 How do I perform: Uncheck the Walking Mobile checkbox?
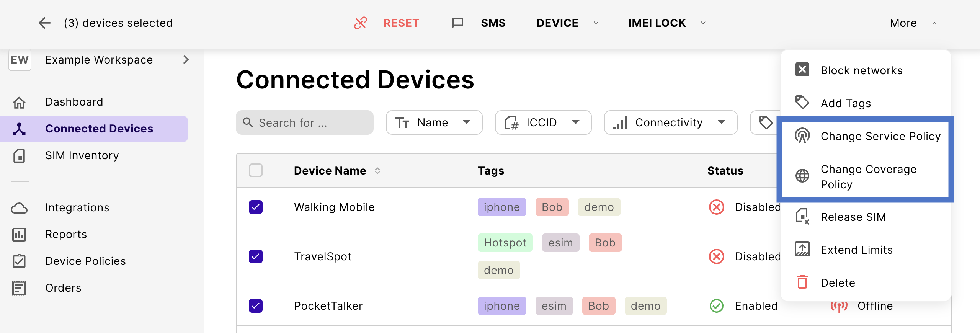[x=256, y=207]
